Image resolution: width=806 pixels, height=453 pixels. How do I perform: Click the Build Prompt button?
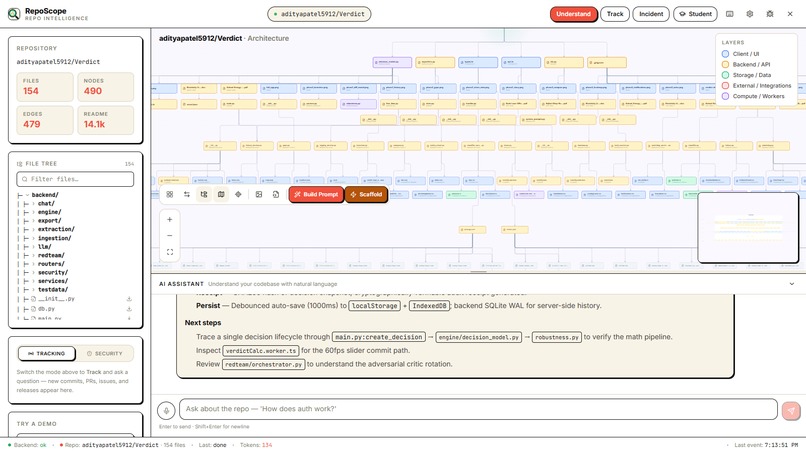coord(316,194)
